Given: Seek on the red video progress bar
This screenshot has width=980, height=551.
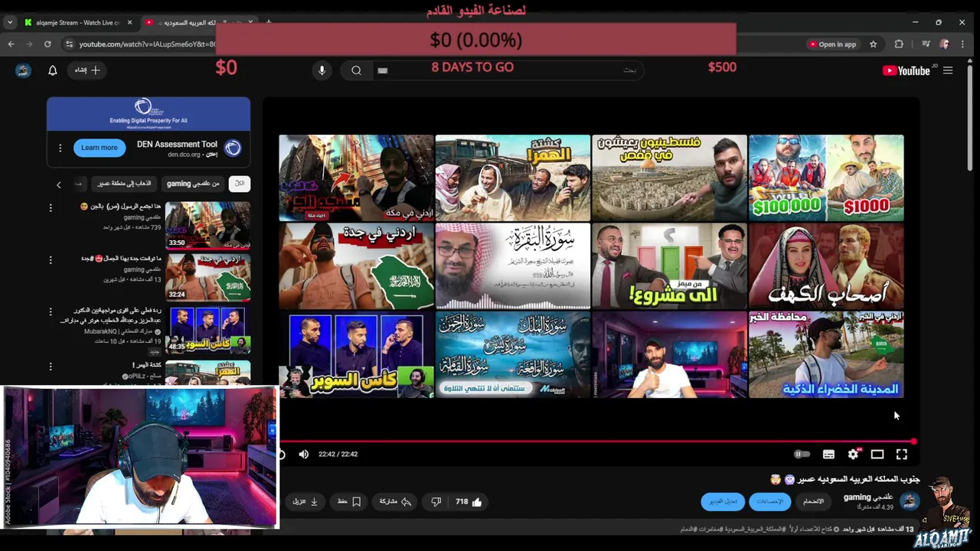Looking at the screenshot, I should click(597, 442).
